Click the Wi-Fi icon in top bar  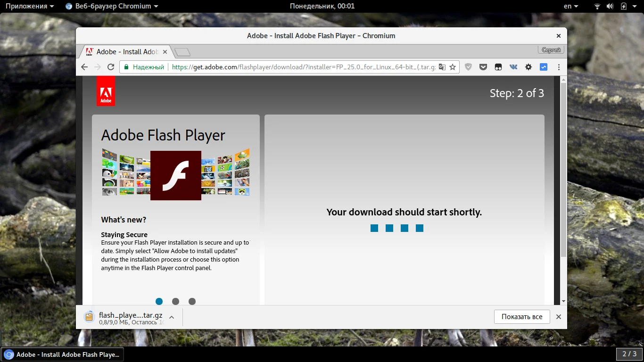(x=597, y=6)
